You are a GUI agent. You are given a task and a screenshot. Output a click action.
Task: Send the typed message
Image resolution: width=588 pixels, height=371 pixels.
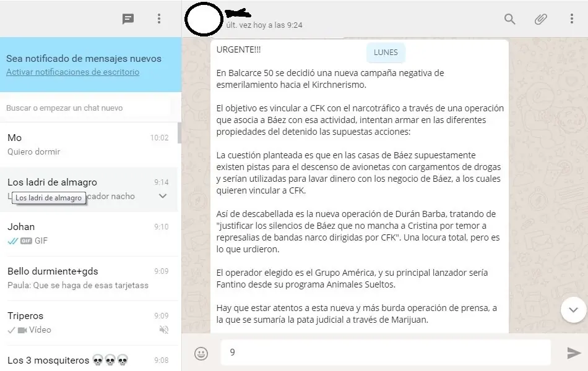[571, 352]
